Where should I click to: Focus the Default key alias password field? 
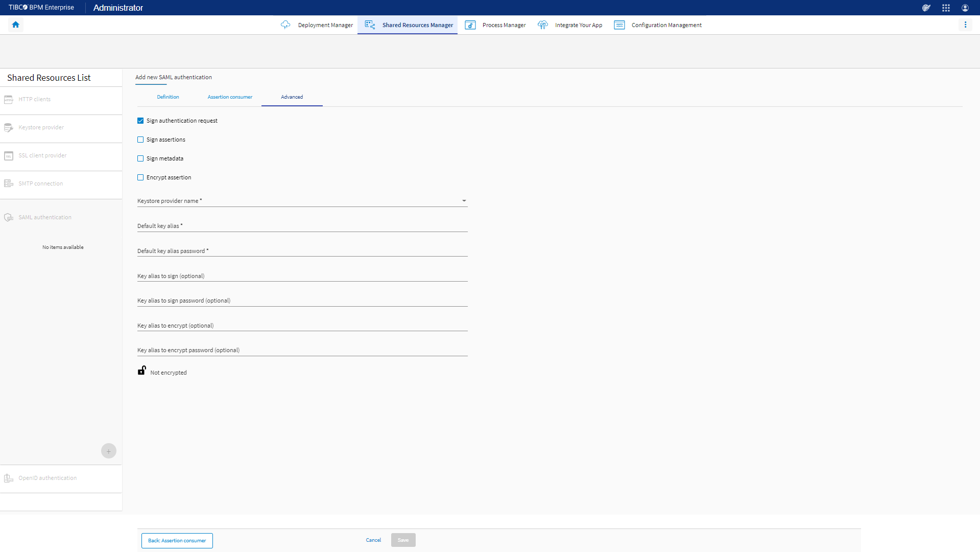[302, 251]
